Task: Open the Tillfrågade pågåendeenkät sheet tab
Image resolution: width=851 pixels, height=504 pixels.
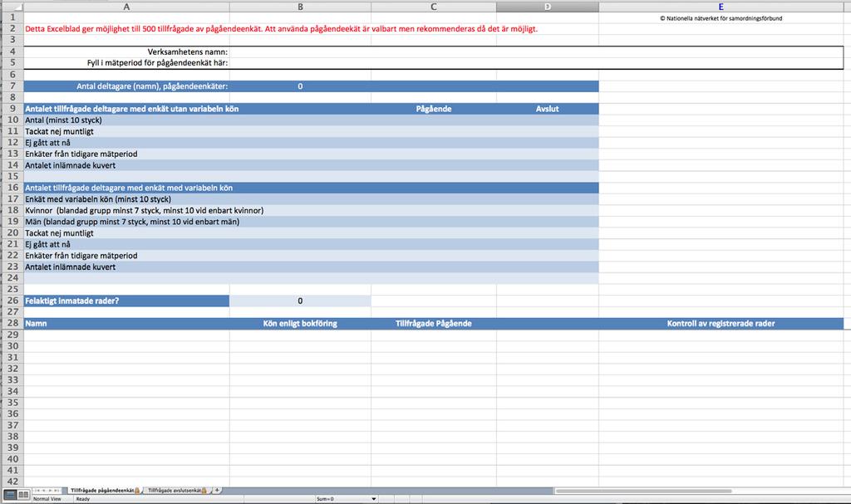Action: coord(104,490)
